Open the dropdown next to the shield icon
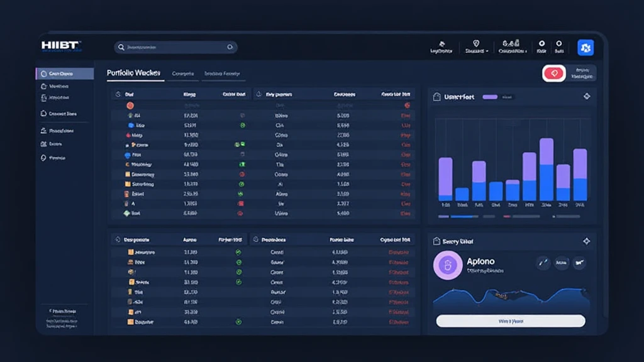 click(487, 51)
